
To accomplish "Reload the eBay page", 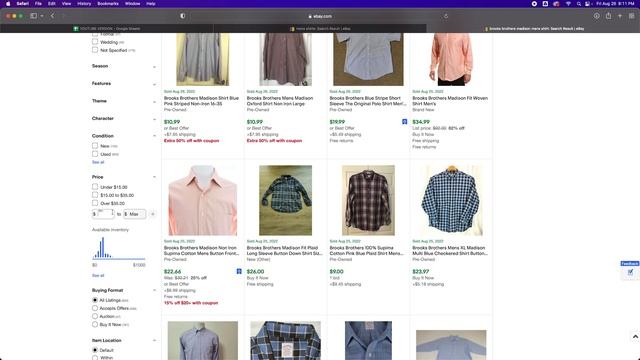I will (446, 16).
